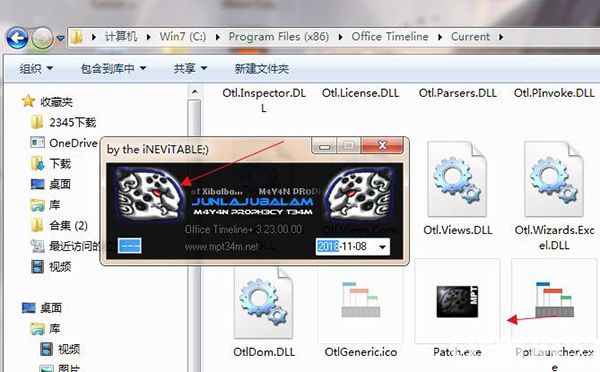Click the Explorer forward navigation button
600x372 pixels.
[x=42, y=38]
